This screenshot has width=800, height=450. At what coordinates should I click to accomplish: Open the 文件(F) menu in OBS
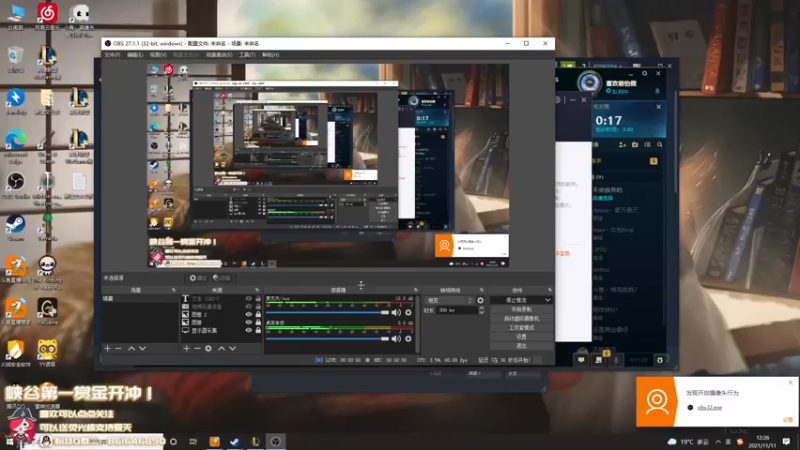click(x=112, y=55)
